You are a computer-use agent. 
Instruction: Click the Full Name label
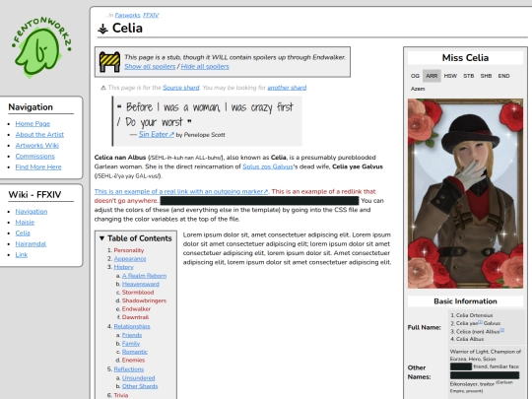424,327
